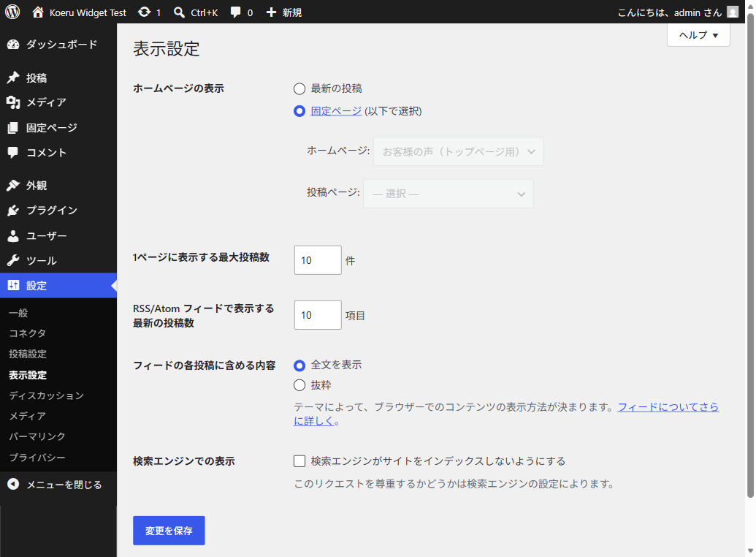Click the プラグイン menu label
756x557 pixels.
click(52, 211)
